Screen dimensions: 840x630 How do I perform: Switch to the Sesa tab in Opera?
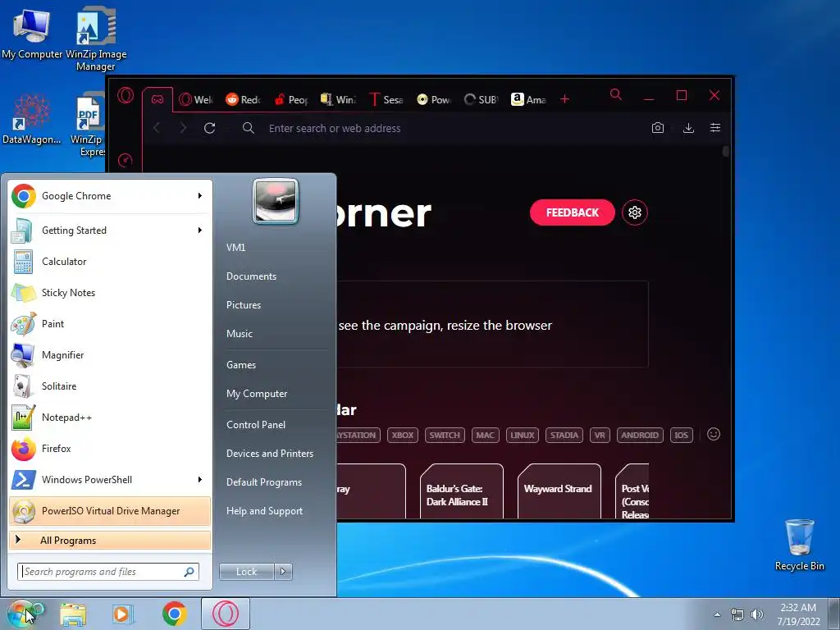pos(386,99)
